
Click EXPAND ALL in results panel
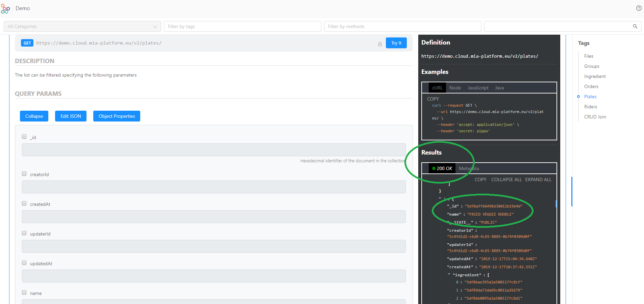[538, 179]
